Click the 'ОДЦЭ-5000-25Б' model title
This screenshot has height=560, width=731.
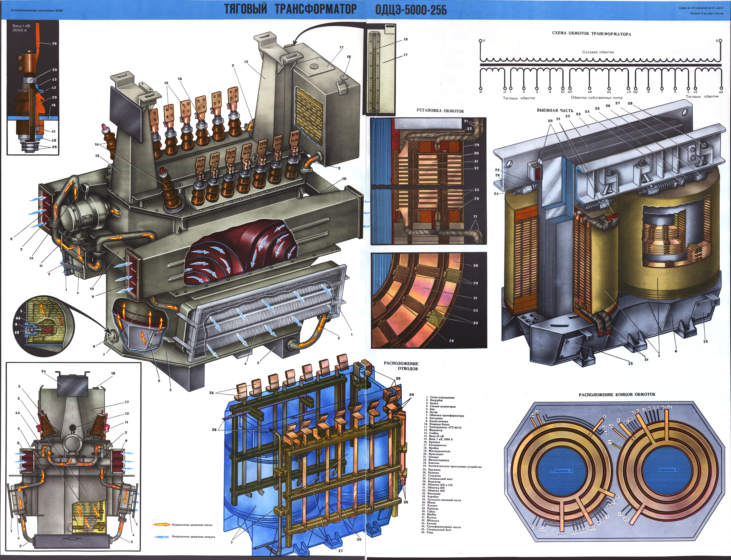411,10
